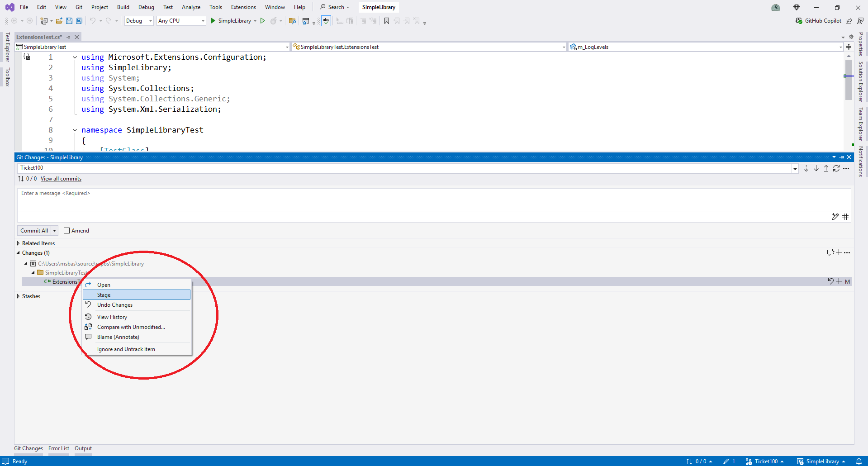Click the Copilot review chat icon in Changes
The height and width of the screenshot is (466, 868).
830,252
